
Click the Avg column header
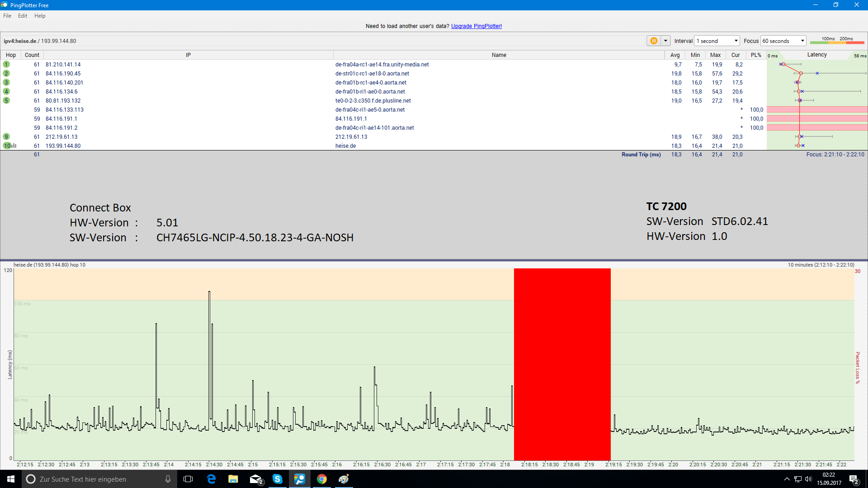tap(675, 55)
